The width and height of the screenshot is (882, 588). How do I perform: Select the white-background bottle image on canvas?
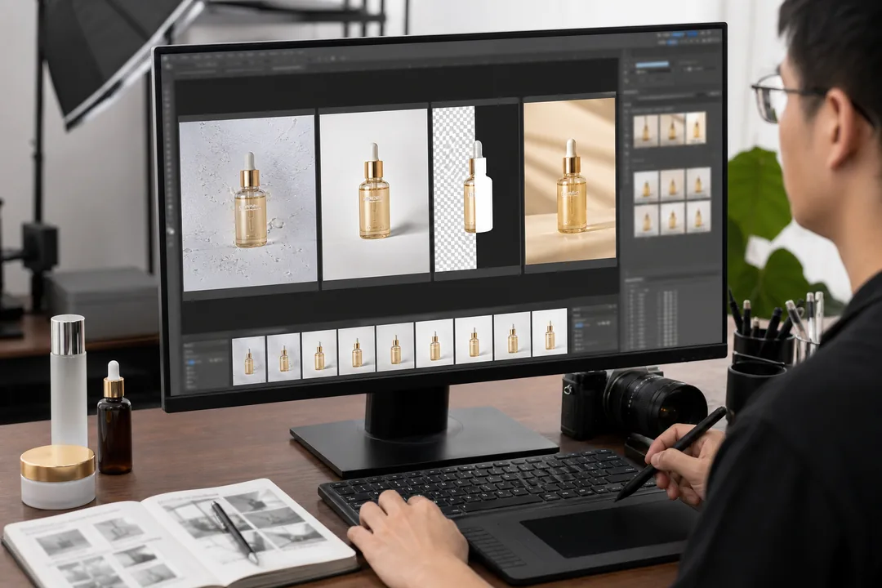(375, 194)
